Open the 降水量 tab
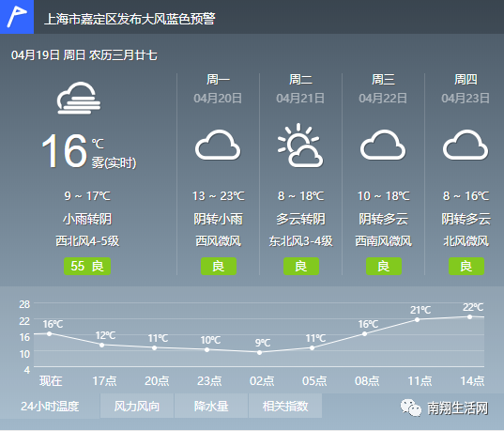 pyautogui.click(x=211, y=406)
